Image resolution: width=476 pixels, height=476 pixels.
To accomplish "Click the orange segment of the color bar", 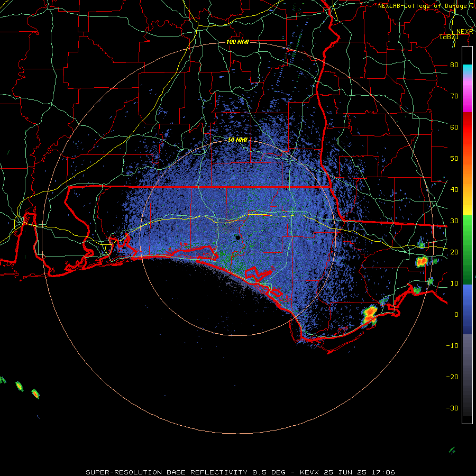I will point(467,176).
